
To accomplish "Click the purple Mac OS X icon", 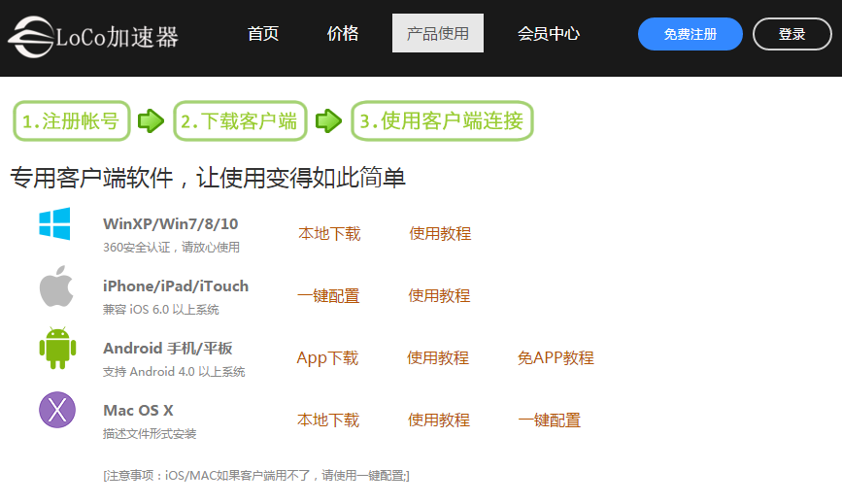I will [57, 410].
